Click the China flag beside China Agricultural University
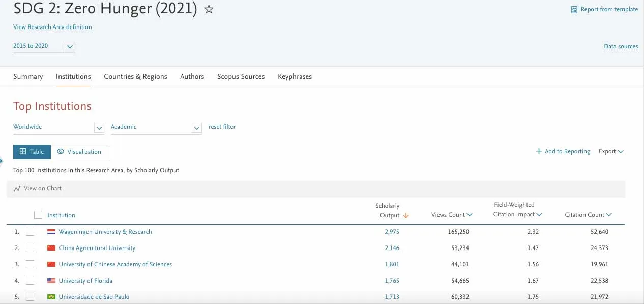Viewport: 644px width, 304px height. click(x=51, y=248)
